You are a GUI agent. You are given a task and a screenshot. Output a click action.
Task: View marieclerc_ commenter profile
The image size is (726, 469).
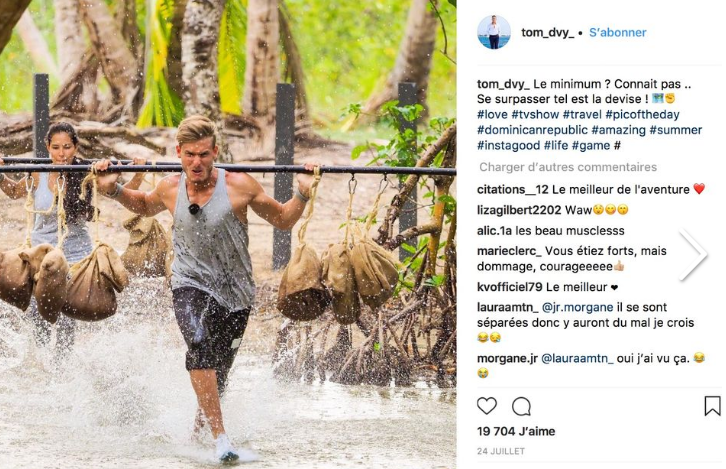click(x=509, y=251)
